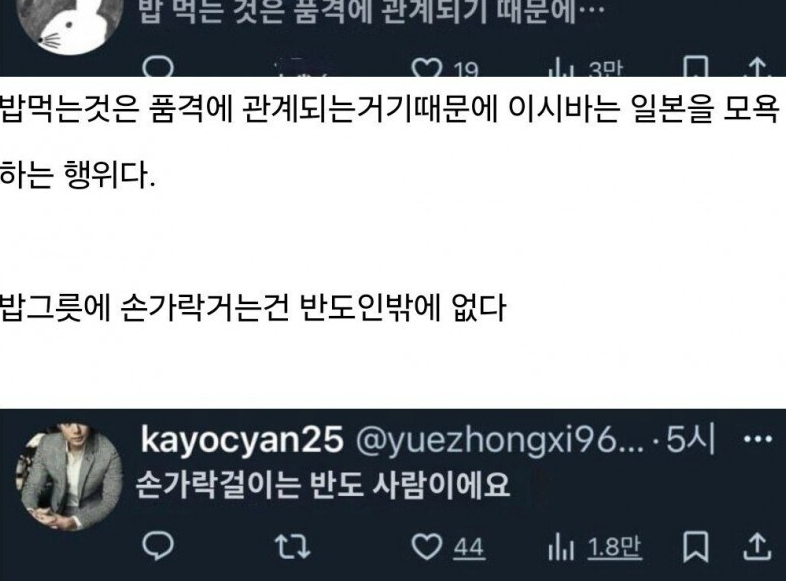Bookmark the top rabbit-avatar tweet

696,67
